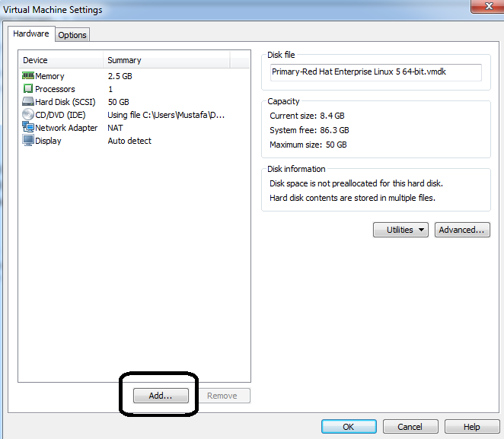Open the Hardware tab
Image resolution: width=504 pixels, height=439 pixels.
31,34
